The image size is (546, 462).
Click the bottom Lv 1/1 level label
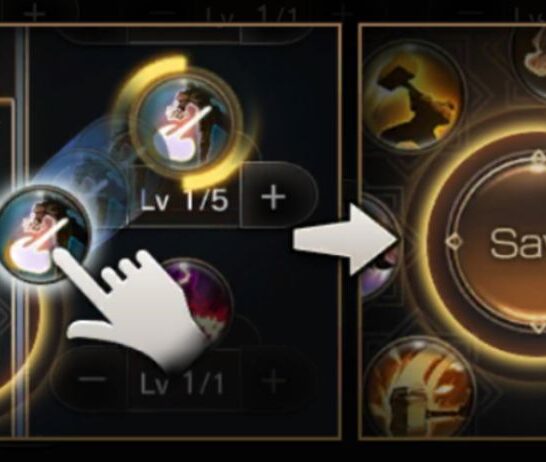(181, 383)
